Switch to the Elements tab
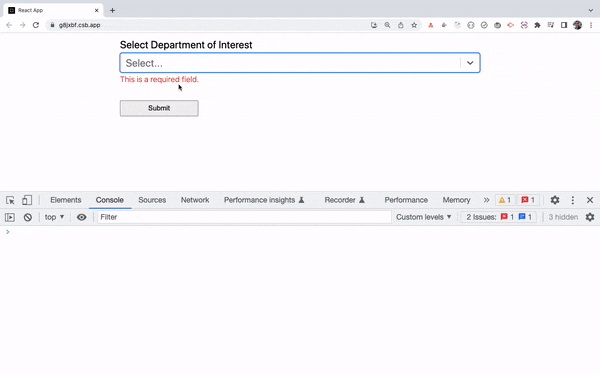Screen dimensions: 600x375 coord(66,200)
